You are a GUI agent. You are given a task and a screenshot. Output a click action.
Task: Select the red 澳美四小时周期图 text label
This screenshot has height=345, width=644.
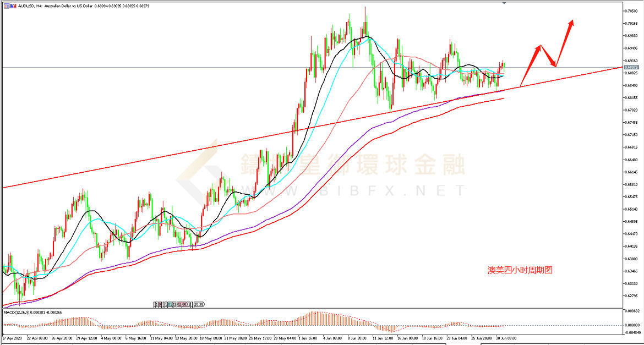point(520,270)
